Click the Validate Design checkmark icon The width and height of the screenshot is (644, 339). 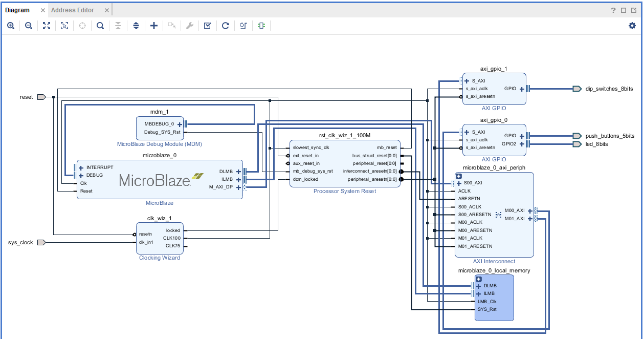[207, 26]
